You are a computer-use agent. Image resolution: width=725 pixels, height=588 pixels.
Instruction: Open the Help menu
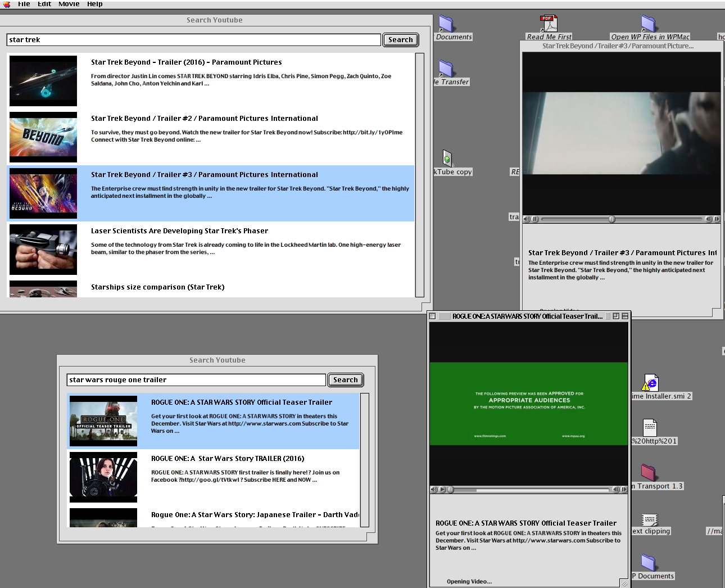tap(95, 4)
